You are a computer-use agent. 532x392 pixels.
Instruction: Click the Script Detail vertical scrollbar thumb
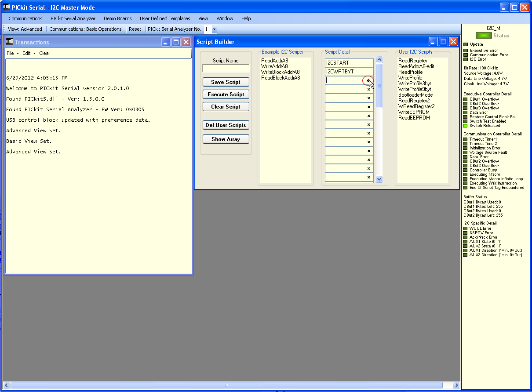380,86
